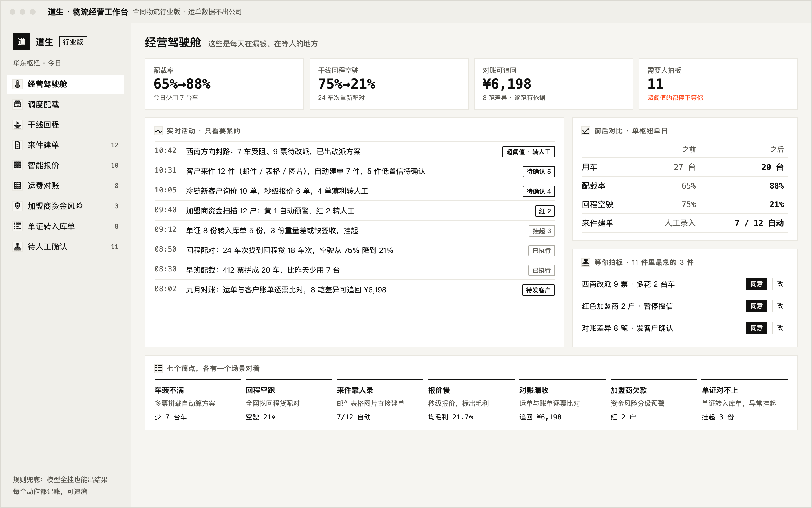Click 改 for 红色加盟商 2 户
Screen dimensions: 812x508
click(780, 306)
